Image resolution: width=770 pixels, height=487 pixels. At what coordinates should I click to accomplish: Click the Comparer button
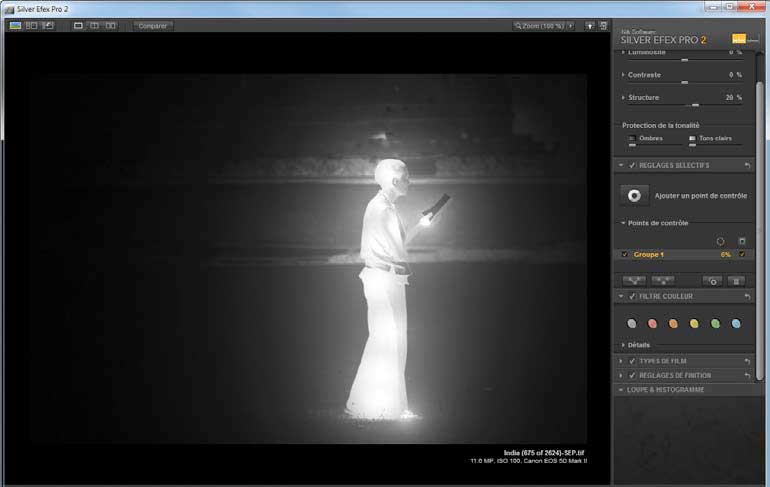point(153,26)
